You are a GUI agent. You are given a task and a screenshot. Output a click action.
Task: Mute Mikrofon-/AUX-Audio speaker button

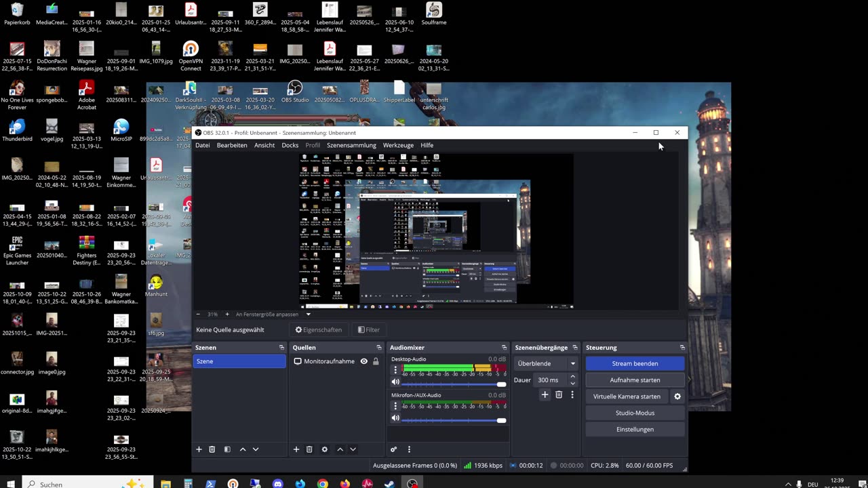point(395,418)
